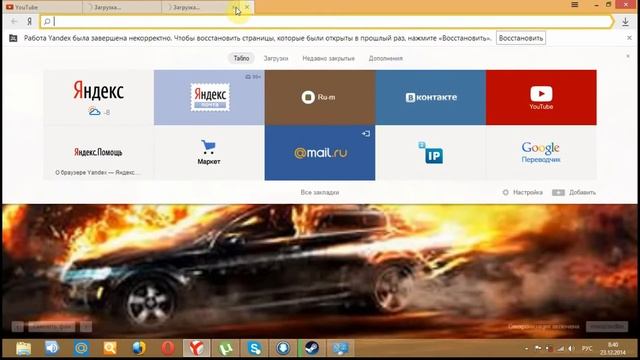Open the Недавно закрытые tab

329,58
